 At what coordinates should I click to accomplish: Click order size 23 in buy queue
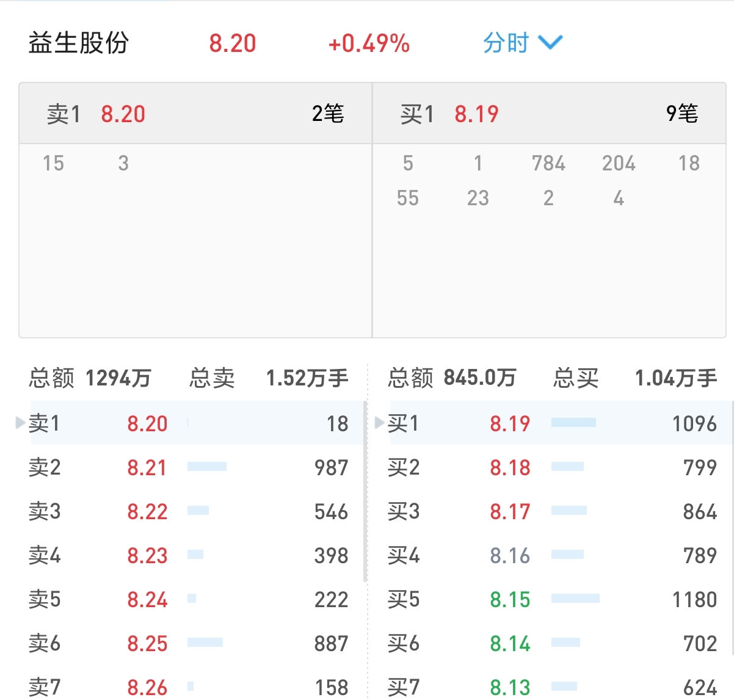pyautogui.click(x=478, y=198)
